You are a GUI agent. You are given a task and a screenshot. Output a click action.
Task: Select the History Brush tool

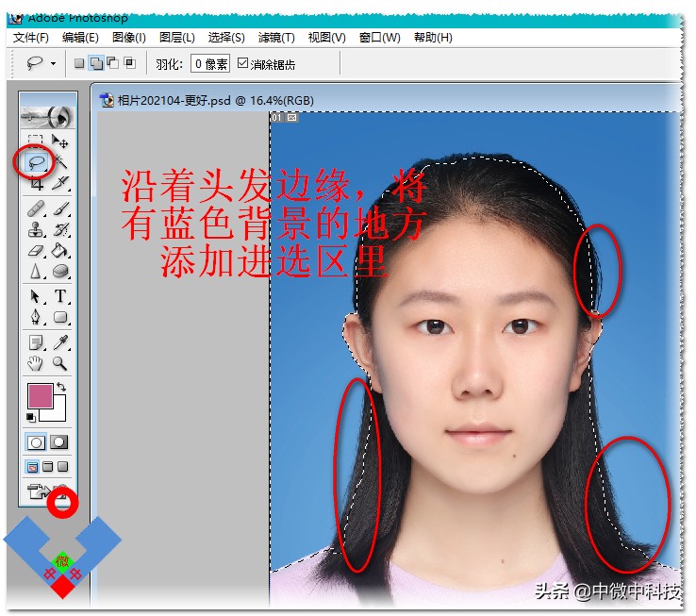tap(60, 229)
